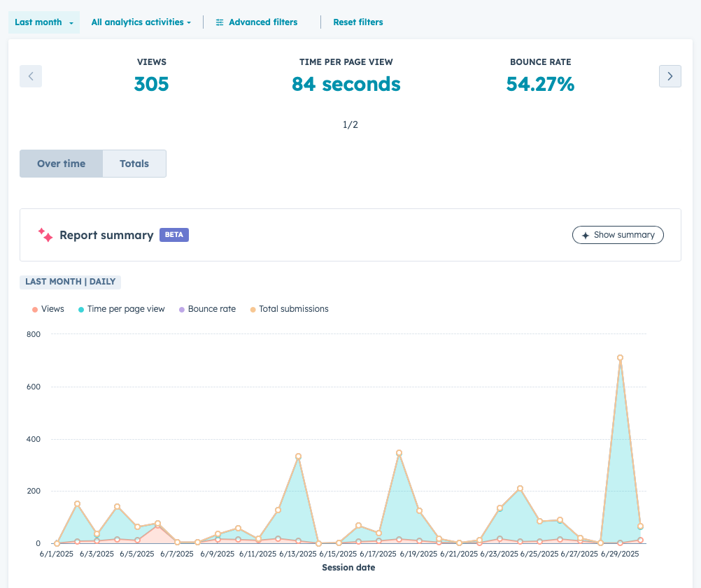The width and height of the screenshot is (701, 588).
Task: Click the Views 305 metric value
Action: click(x=151, y=85)
